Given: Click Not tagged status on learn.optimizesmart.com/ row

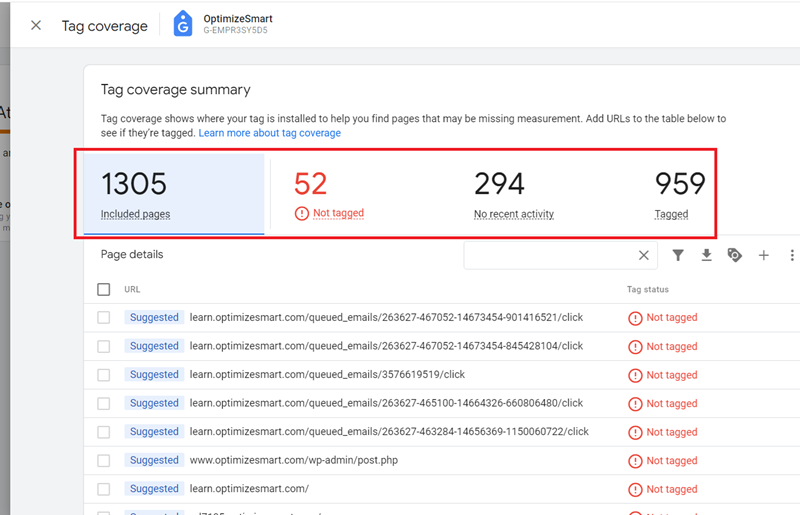Looking at the screenshot, I should pos(663,489).
